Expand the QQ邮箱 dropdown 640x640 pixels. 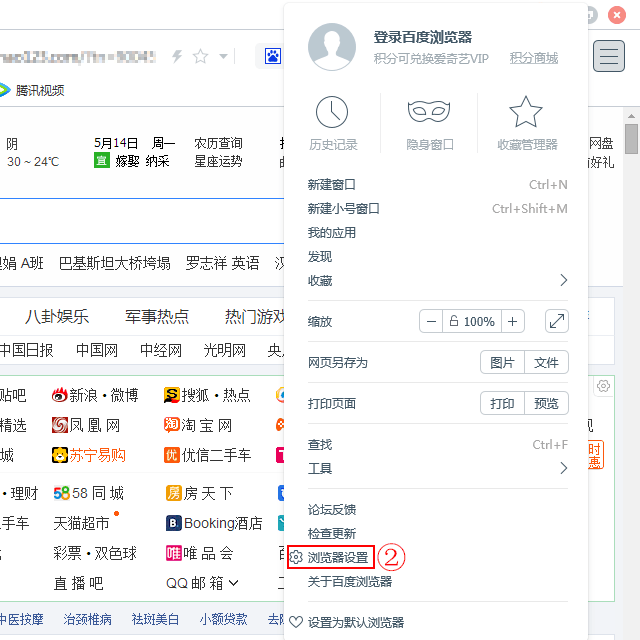[x=233, y=583]
